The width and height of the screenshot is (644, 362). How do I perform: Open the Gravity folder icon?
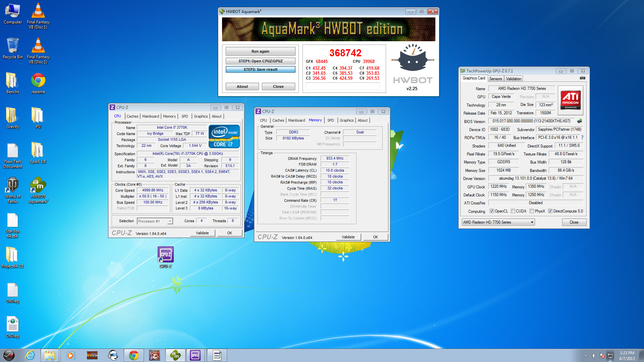pos(13,118)
